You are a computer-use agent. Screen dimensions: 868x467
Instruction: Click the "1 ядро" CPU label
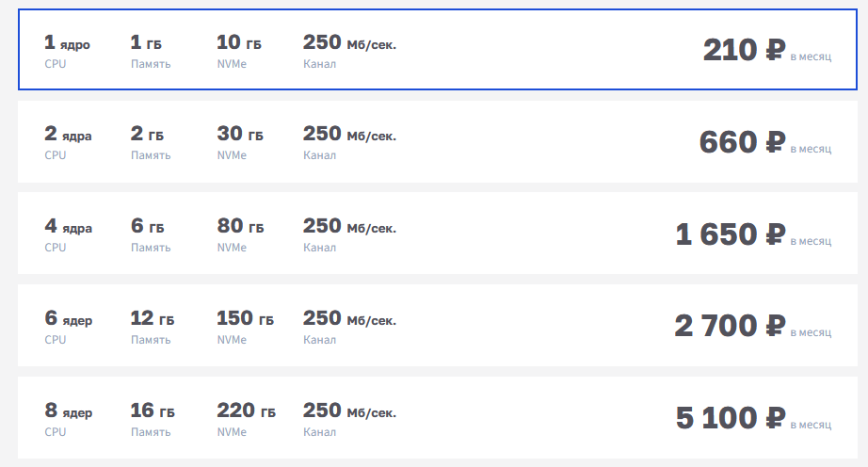(67, 43)
